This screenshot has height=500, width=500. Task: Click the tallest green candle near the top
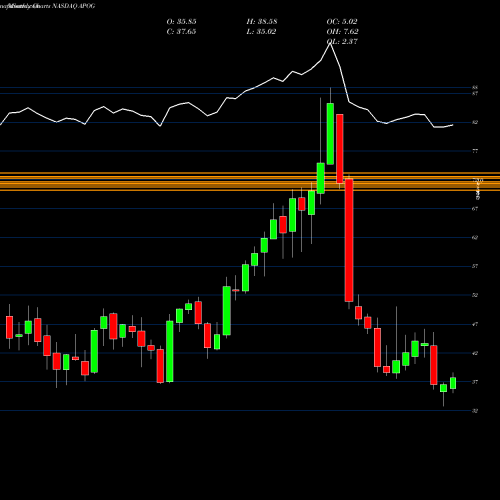(330, 134)
